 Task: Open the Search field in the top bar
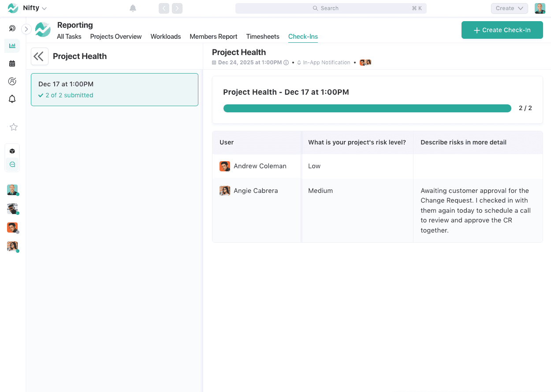331,8
